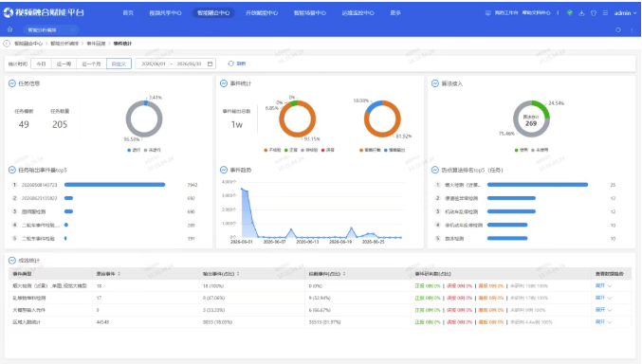The image size is (642, 364).
Task: Click the first peak point on 事件趋势 chart
Action: (242, 190)
